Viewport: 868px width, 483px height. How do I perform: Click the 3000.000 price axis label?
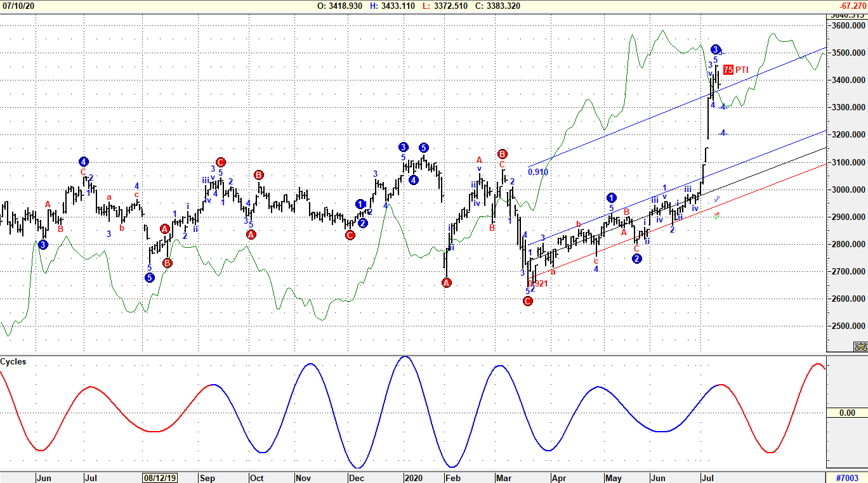coord(848,190)
